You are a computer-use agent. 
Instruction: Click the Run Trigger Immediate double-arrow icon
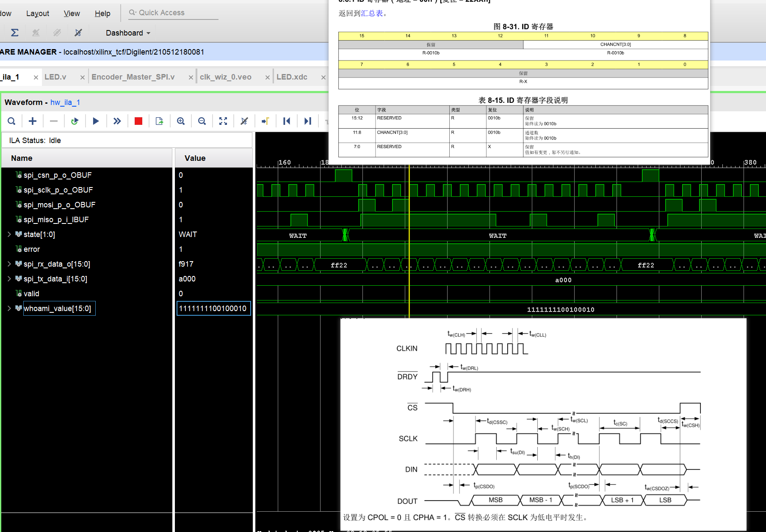[x=117, y=121]
